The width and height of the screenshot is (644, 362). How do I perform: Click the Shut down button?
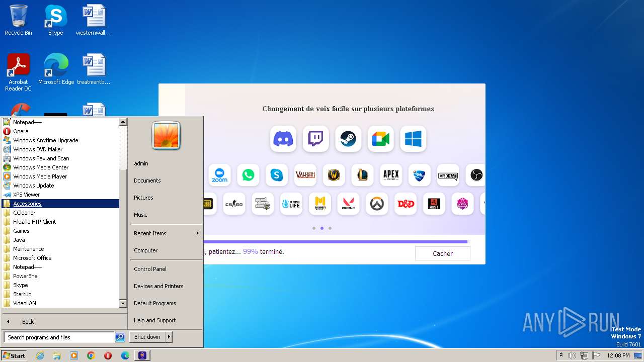coord(147,337)
